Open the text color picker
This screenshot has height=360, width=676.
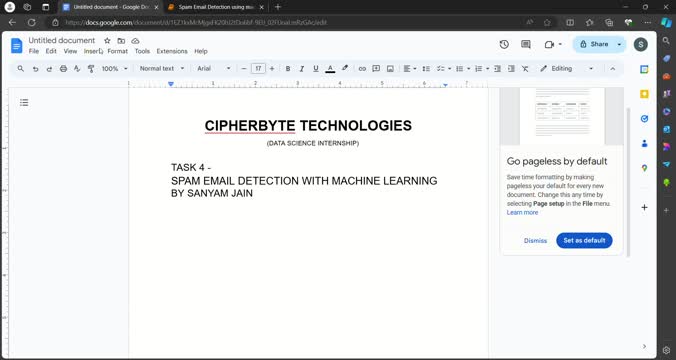(330, 69)
